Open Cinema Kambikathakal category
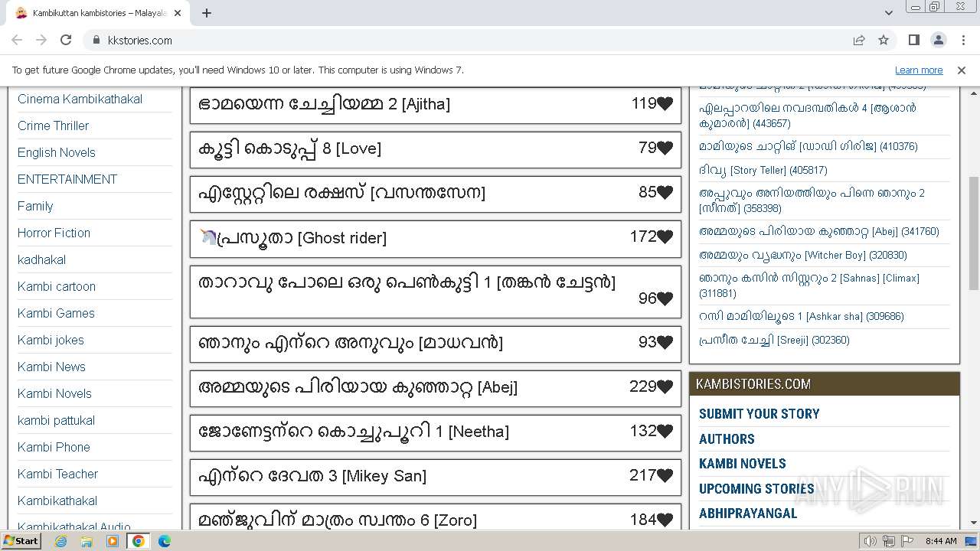Screen dimensions: 980x551 [80, 99]
